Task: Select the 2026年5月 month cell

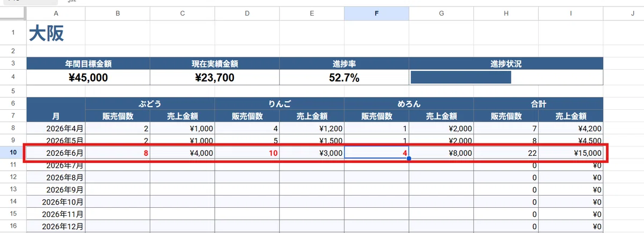Action: click(x=56, y=140)
